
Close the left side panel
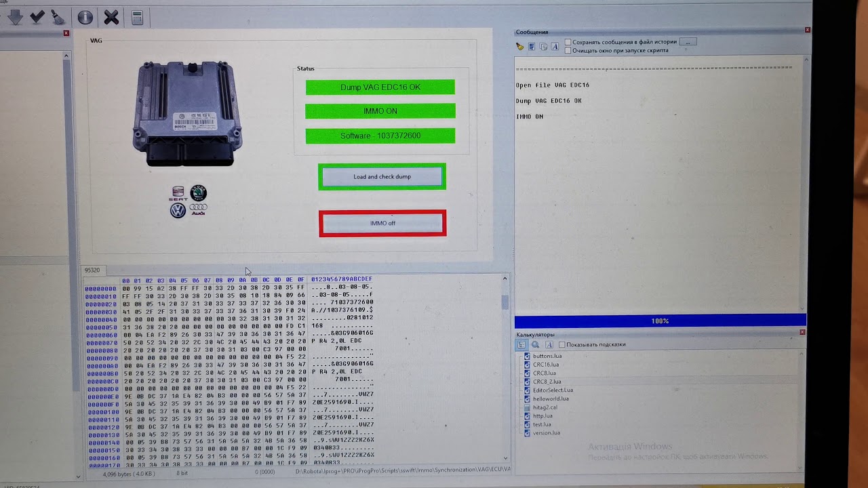(66, 33)
